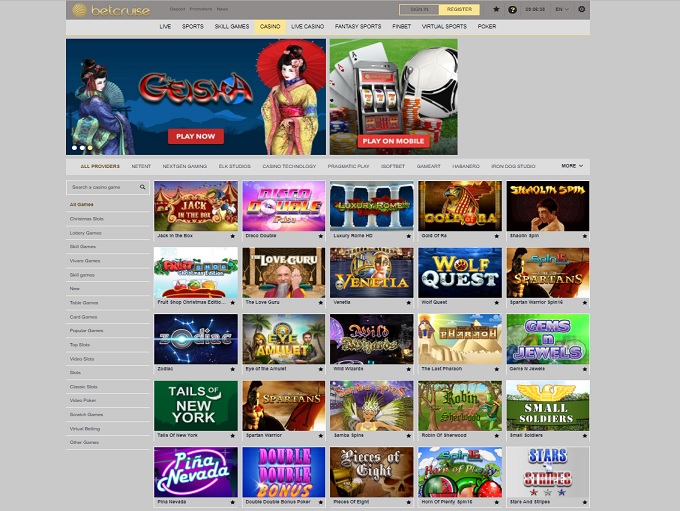The width and height of the screenshot is (680, 511).
Task: Select first carousel dot on Geisha banner
Action: tap(74, 147)
